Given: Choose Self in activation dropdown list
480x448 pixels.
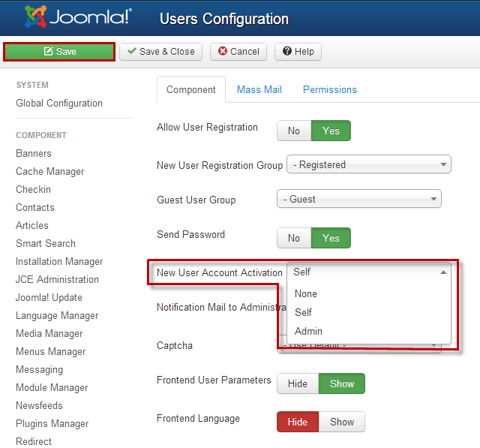Looking at the screenshot, I should (369, 312).
